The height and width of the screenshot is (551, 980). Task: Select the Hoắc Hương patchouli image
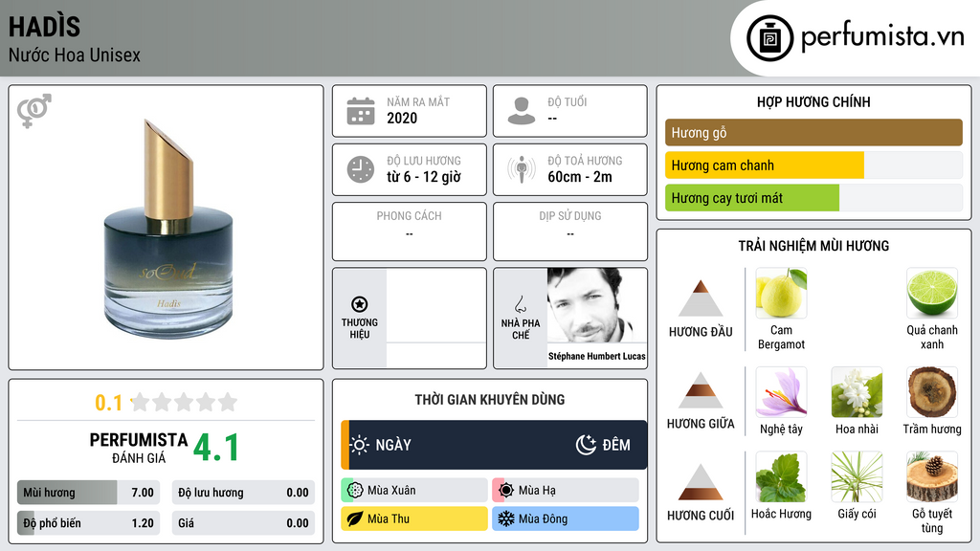pyautogui.click(x=781, y=477)
